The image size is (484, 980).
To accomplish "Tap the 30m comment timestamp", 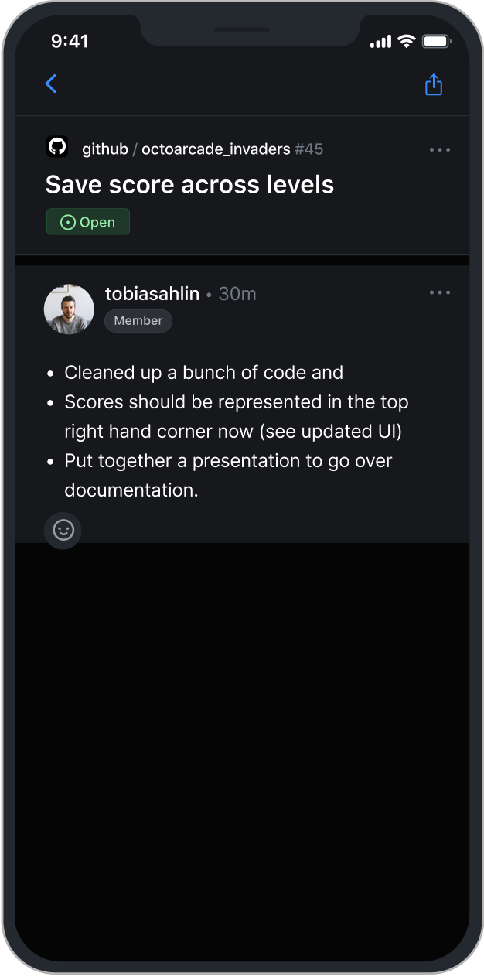I will pos(237,294).
